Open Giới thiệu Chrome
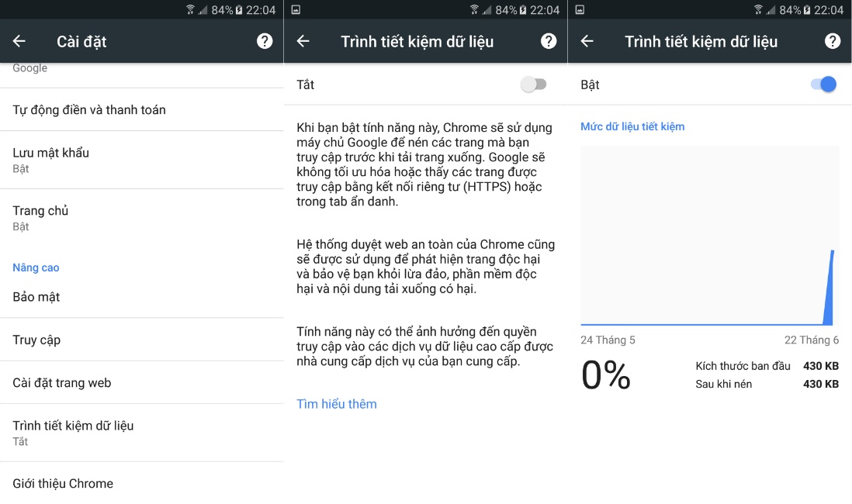Image resolution: width=852 pixels, height=504 pixels. (x=62, y=482)
